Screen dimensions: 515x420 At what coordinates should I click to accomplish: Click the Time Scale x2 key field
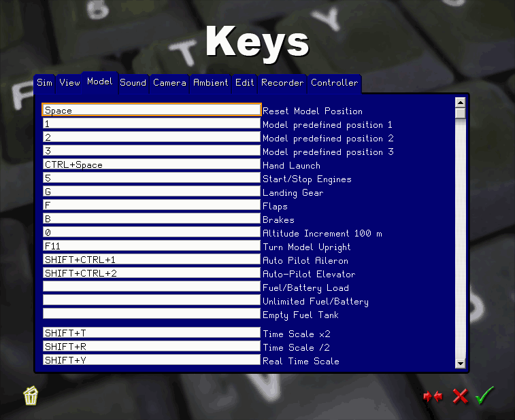tap(152, 333)
